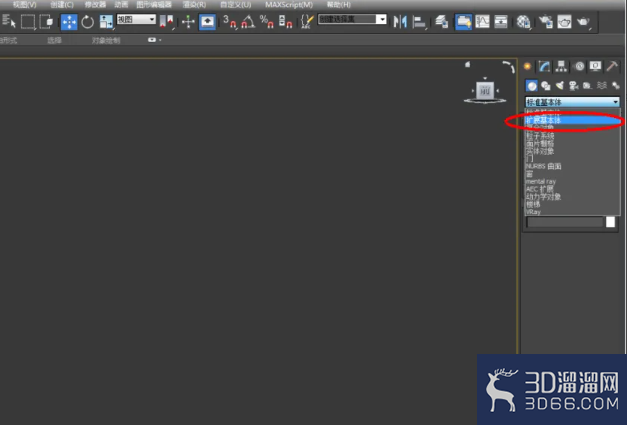Collapse the 标准基本体 object type dropdown
627x425 pixels.
point(572,102)
